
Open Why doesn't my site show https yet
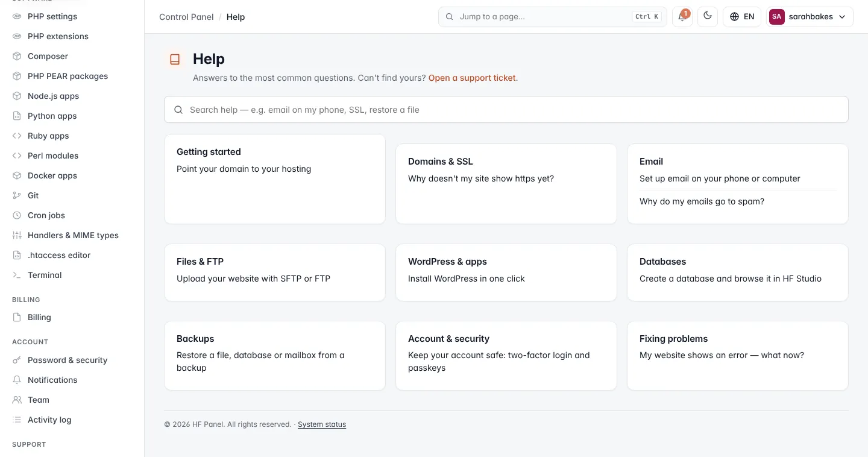coord(481,178)
